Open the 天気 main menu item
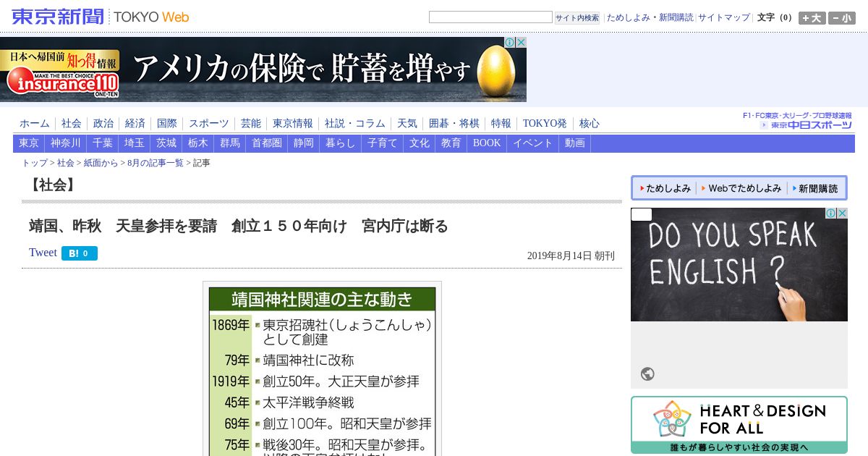This screenshot has height=456, width=868. pos(407,124)
